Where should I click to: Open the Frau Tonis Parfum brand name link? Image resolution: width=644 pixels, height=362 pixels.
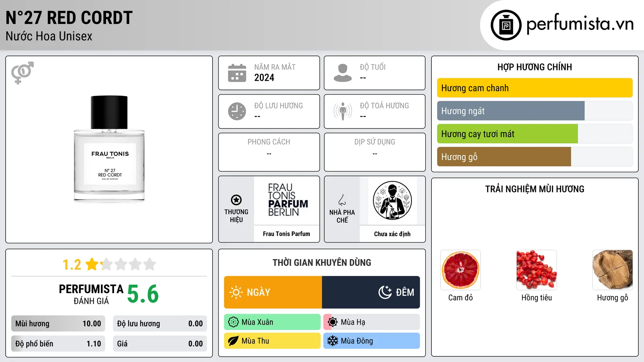coord(286,234)
